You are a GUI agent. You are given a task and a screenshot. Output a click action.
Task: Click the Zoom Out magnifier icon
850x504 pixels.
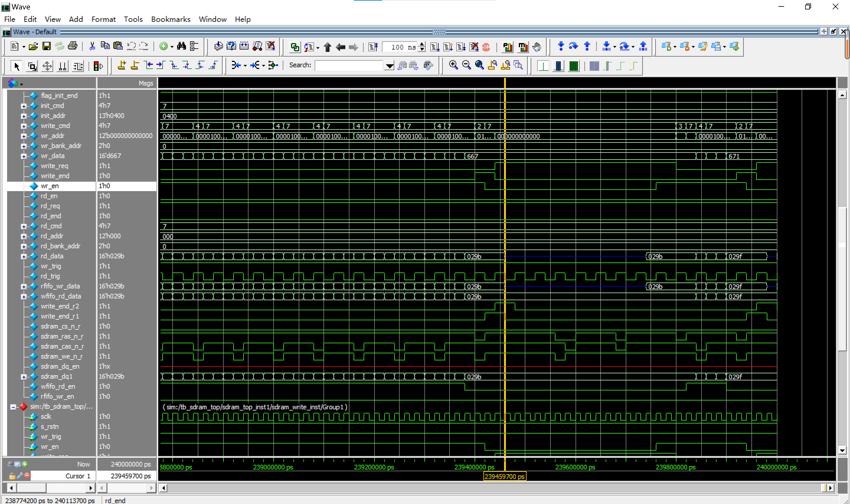pos(466,65)
